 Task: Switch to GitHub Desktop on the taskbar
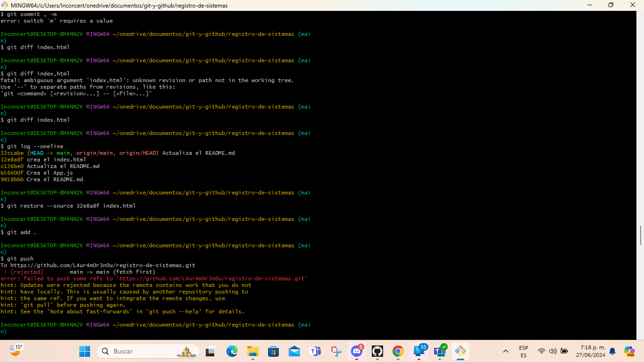(x=377, y=351)
